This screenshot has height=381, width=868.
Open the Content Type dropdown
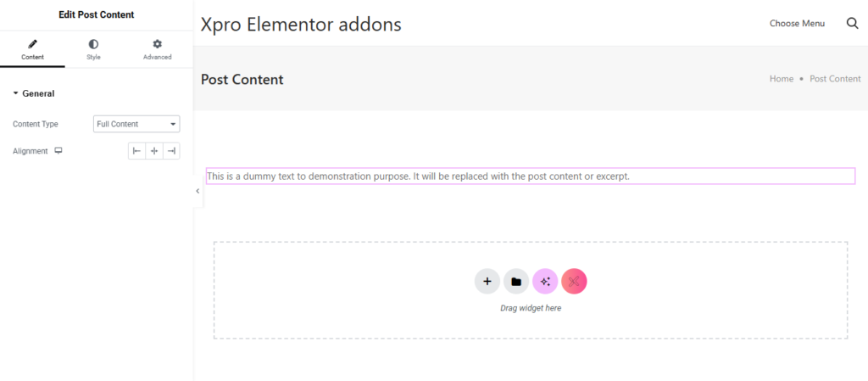pos(136,124)
